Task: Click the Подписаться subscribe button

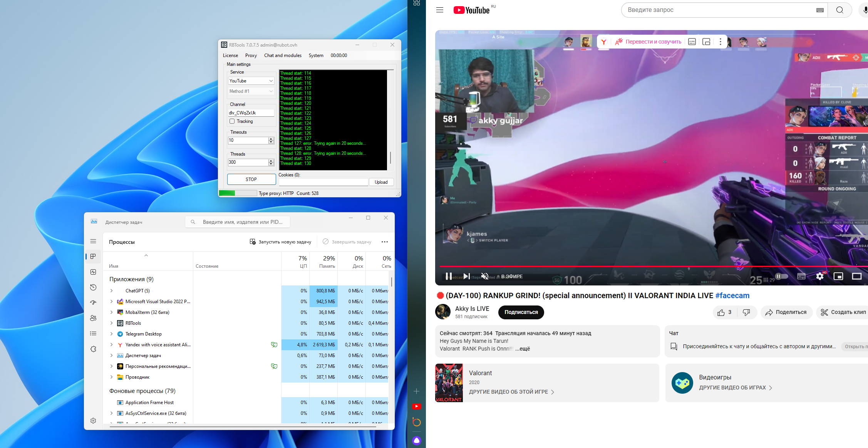Action: (x=521, y=312)
